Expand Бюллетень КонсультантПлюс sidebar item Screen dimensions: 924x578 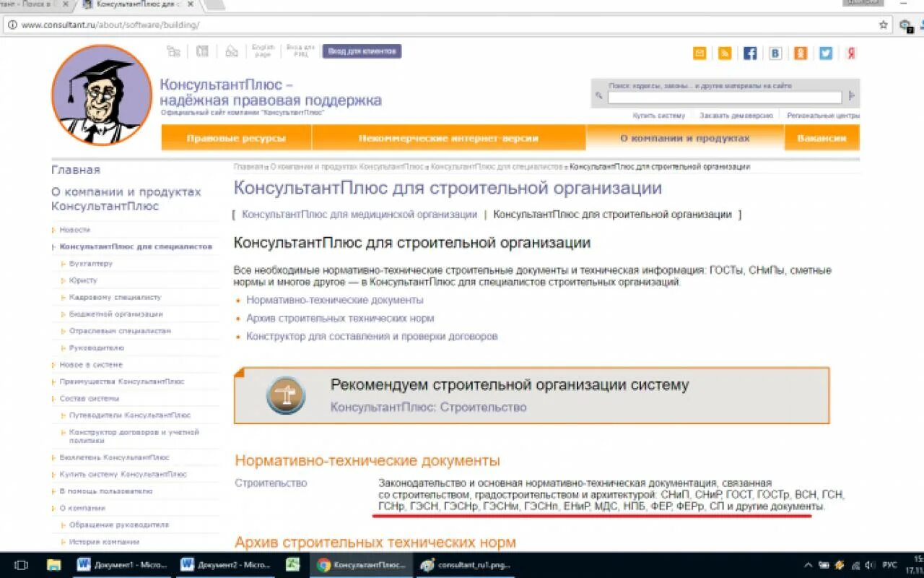tap(53, 457)
